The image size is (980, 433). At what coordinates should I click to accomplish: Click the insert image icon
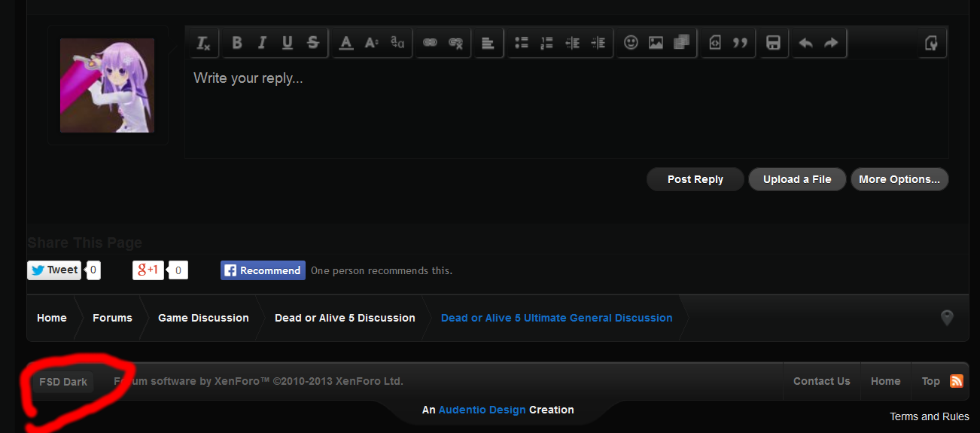656,43
